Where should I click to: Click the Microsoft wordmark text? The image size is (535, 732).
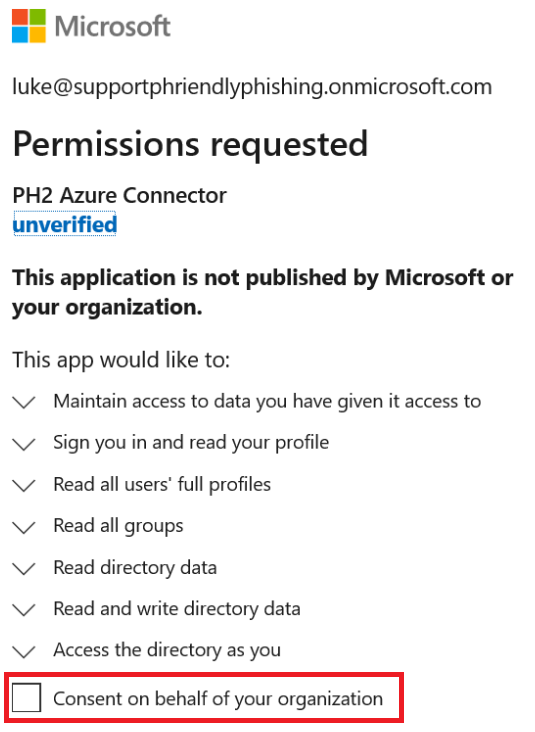click(x=113, y=26)
